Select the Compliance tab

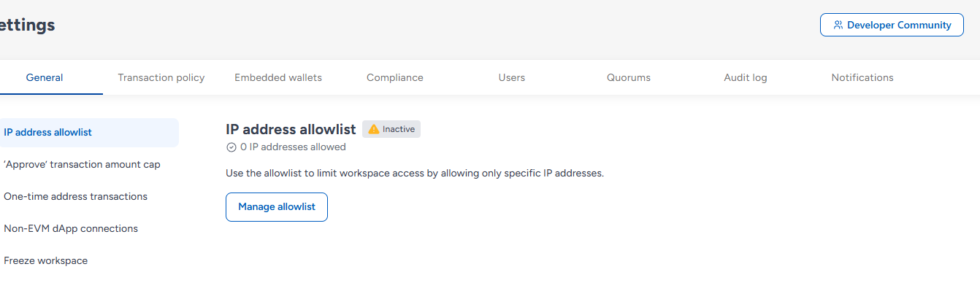point(395,77)
